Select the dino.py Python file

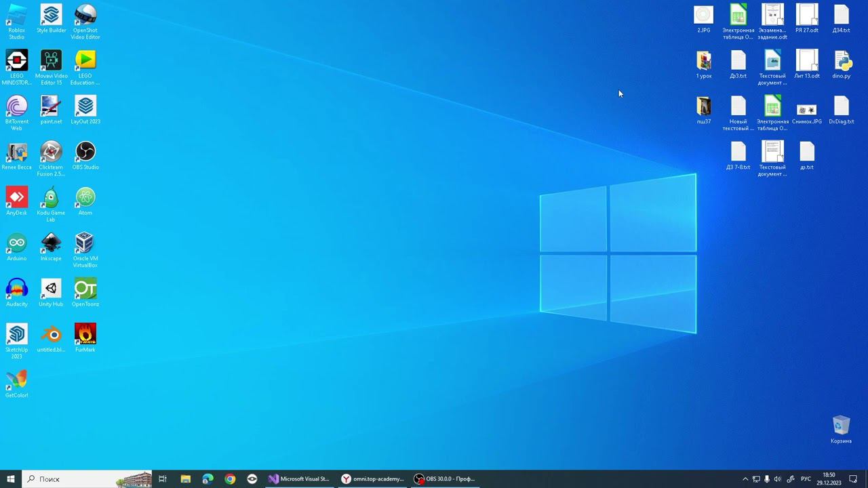[x=841, y=64]
